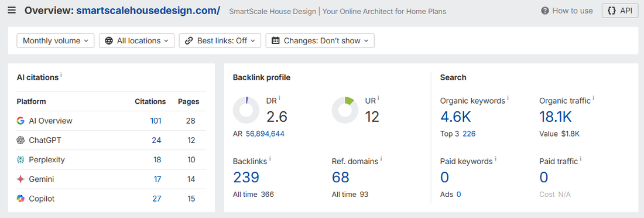
Task: Click the calendar icon in Changes
Action: tap(276, 40)
